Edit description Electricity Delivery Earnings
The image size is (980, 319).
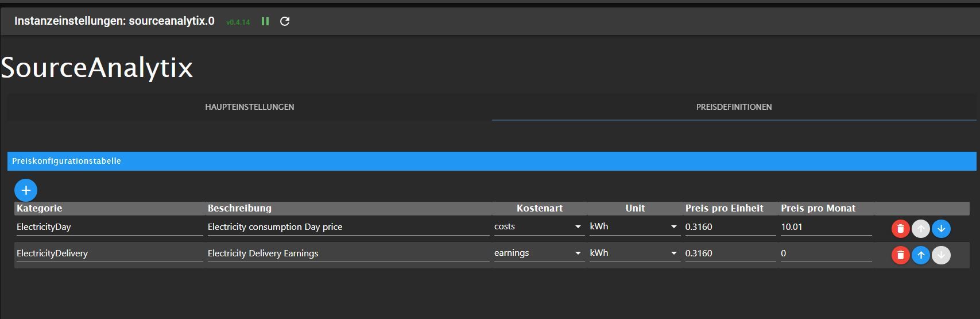(x=348, y=253)
